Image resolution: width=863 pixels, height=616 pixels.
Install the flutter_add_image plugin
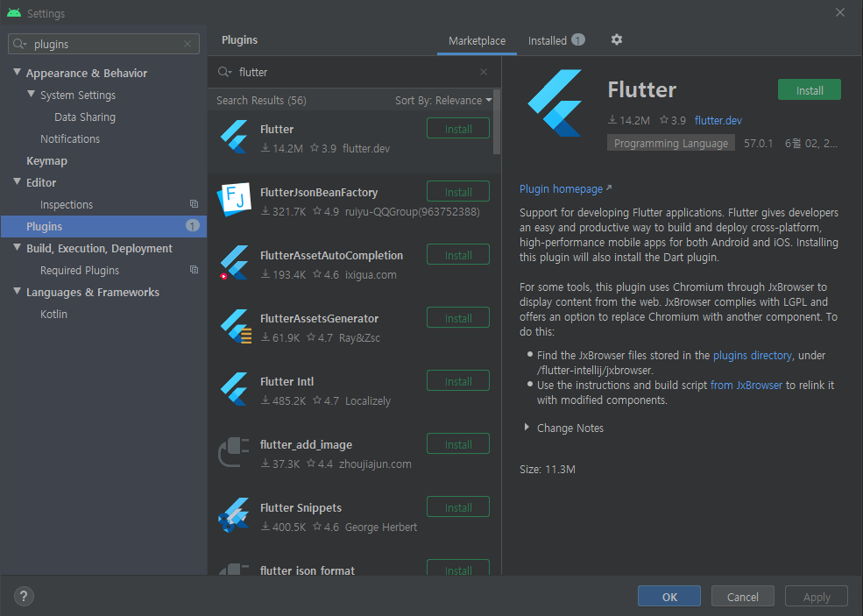458,444
